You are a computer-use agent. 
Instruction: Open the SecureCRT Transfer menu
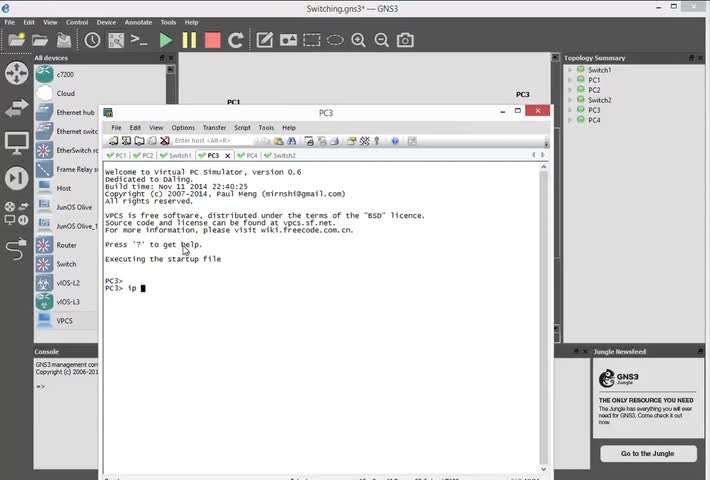click(214, 128)
